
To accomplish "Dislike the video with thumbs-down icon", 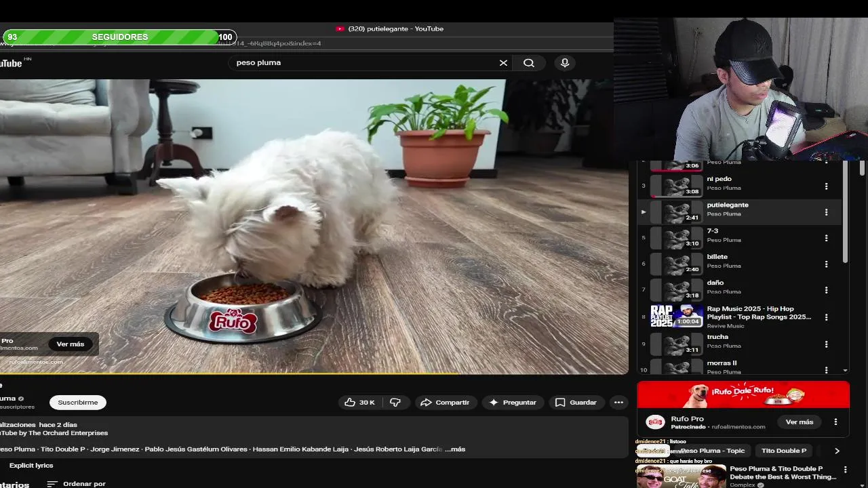I will click(395, 403).
